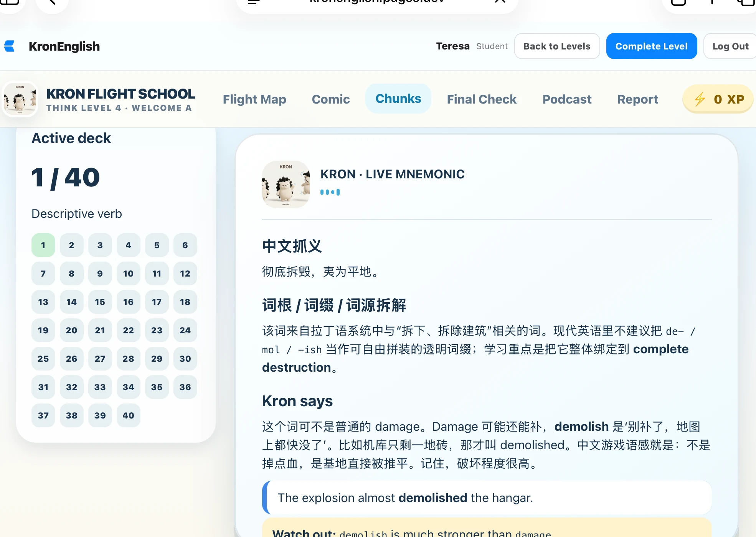Screen dimensions: 756x537
Task: Click the lightning bolt XP icon
Action: tap(700, 99)
